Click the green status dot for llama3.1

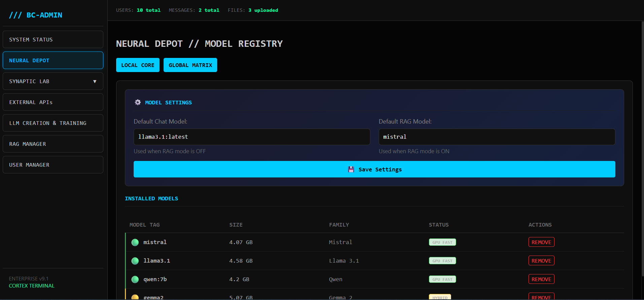(135, 261)
